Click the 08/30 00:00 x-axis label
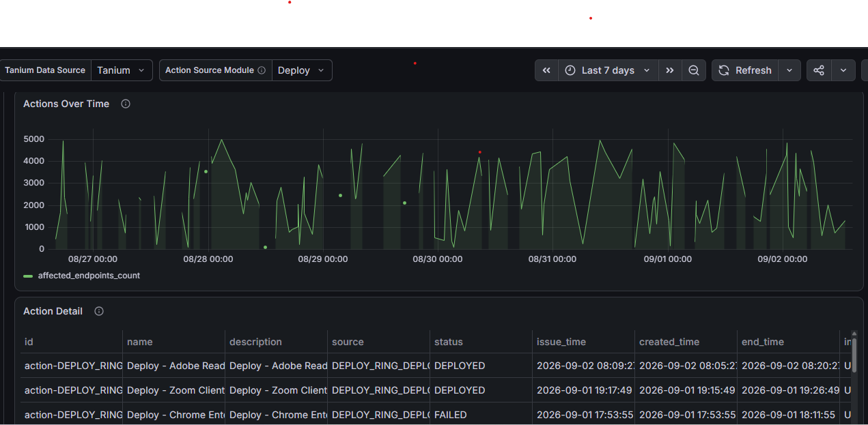The image size is (868, 425). (x=438, y=259)
